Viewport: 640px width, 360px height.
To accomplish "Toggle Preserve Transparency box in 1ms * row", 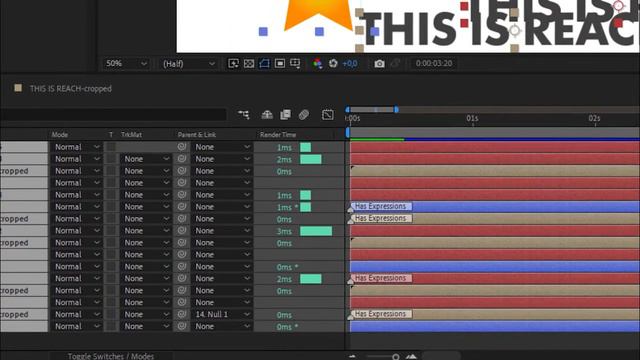I will pyautogui.click(x=111, y=207).
